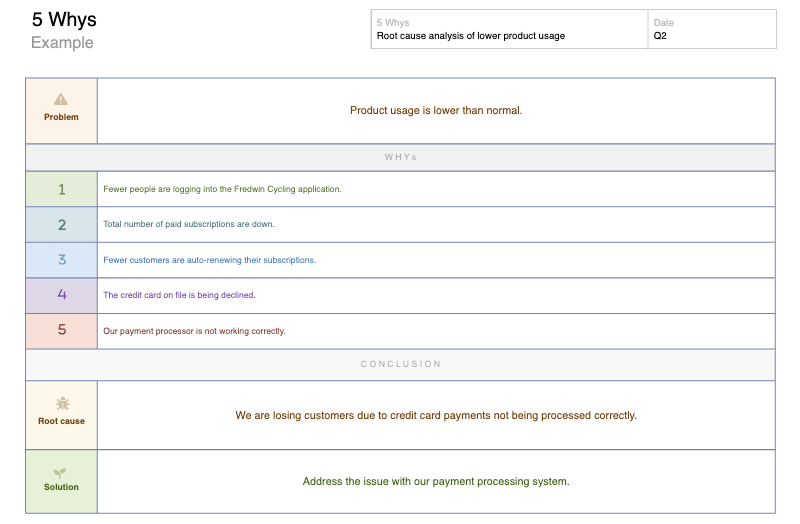The width and height of the screenshot is (800, 524).
Task: Select the "Root cause" label
Action: point(61,421)
